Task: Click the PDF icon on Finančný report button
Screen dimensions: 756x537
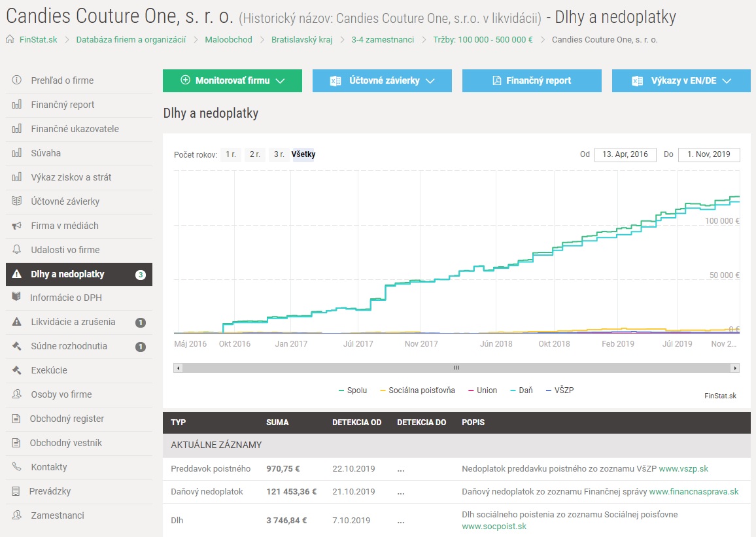Action: tap(496, 80)
